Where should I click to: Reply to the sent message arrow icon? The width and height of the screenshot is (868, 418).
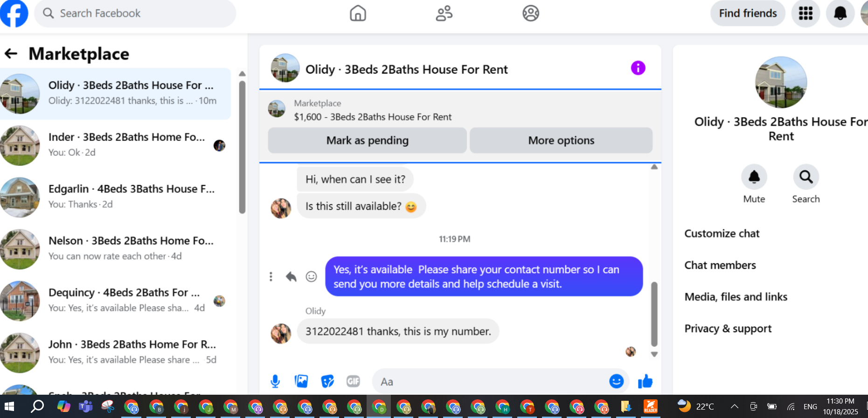(x=291, y=277)
